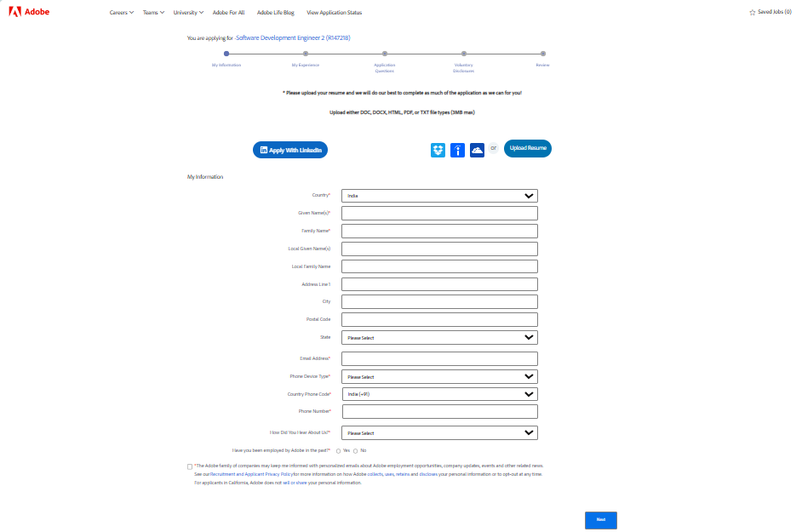
Task: Check the personalized emails consent checkbox
Action: pyautogui.click(x=190, y=466)
